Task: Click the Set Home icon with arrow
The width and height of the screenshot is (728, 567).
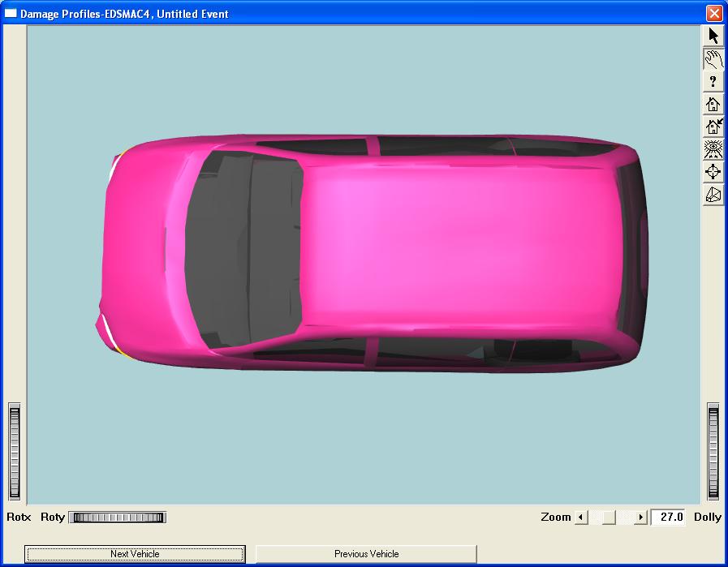Action: [x=713, y=127]
